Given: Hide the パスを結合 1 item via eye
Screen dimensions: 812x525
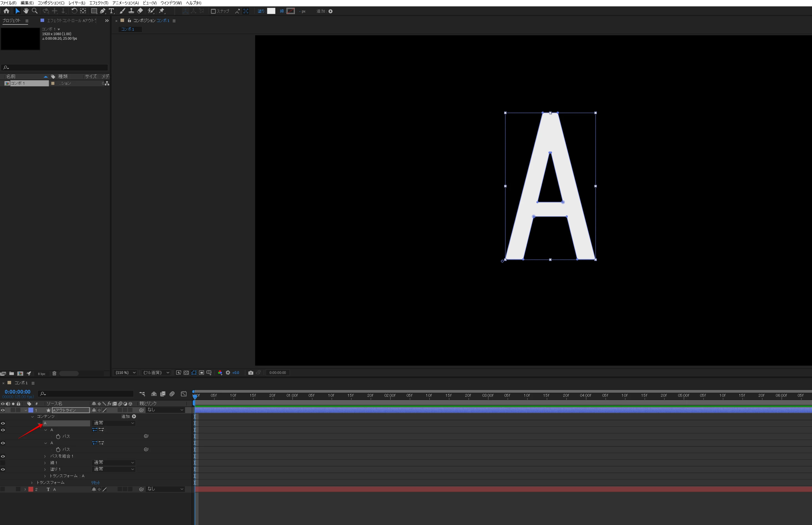Looking at the screenshot, I should 3,456.
